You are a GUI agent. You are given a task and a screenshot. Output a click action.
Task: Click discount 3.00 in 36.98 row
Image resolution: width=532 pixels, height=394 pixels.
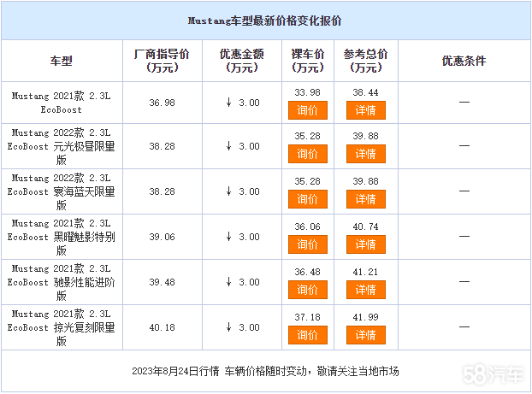click(x=243, y=103)
